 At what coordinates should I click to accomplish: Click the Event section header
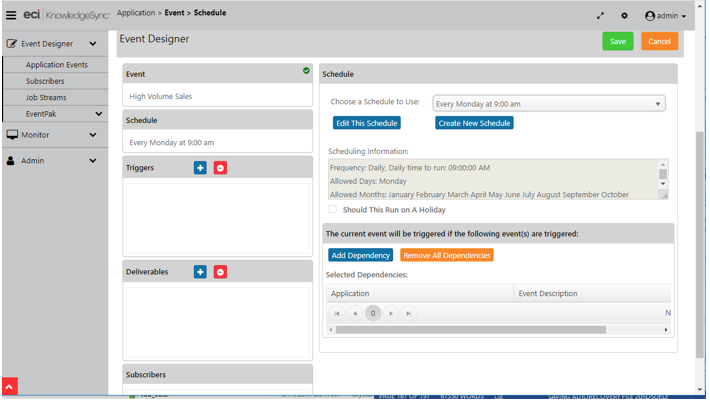[217, 74]
